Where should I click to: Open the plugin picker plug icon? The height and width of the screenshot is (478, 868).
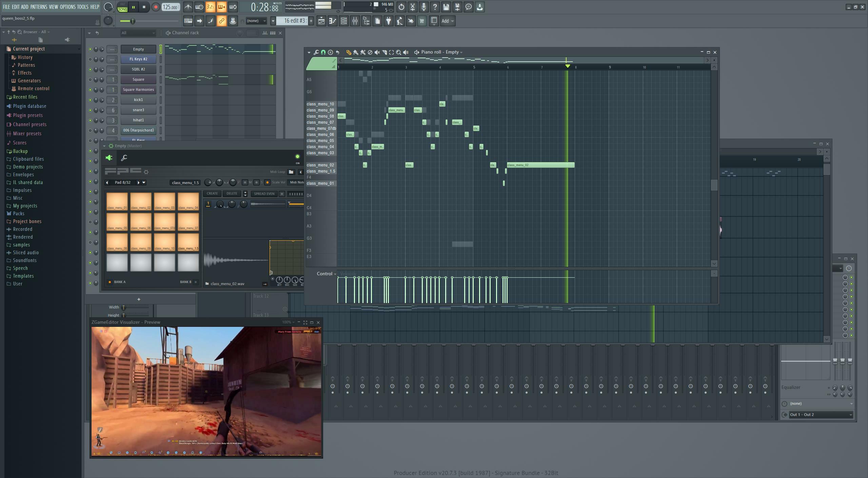389,21
